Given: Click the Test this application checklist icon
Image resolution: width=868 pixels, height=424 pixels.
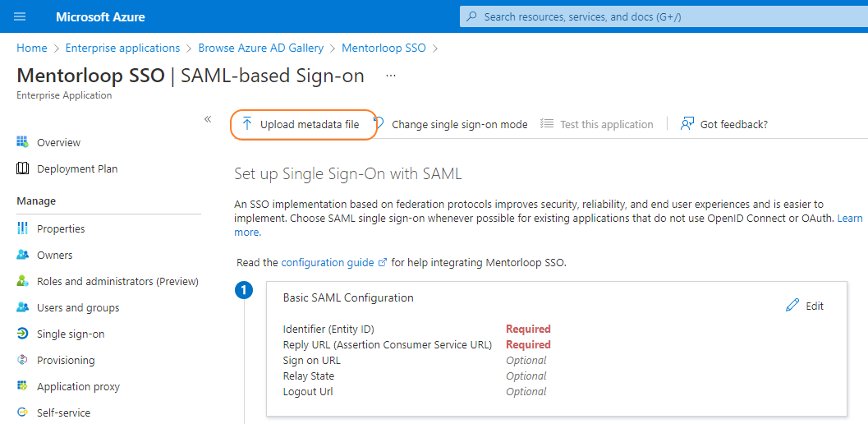Looking at the screenshot, I should click(x=547, y=124).
